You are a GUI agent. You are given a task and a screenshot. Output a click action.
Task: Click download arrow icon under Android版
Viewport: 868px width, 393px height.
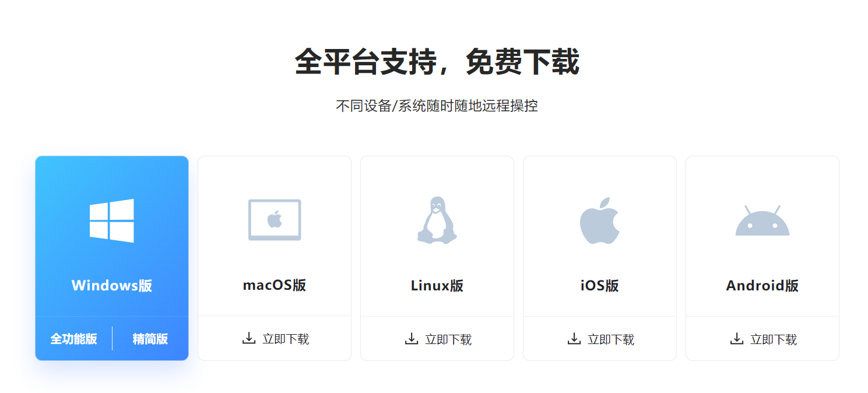click(737, 338)
